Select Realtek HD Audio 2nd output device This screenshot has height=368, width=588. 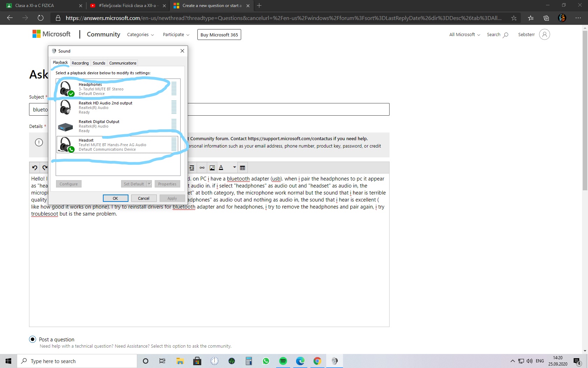118,107
